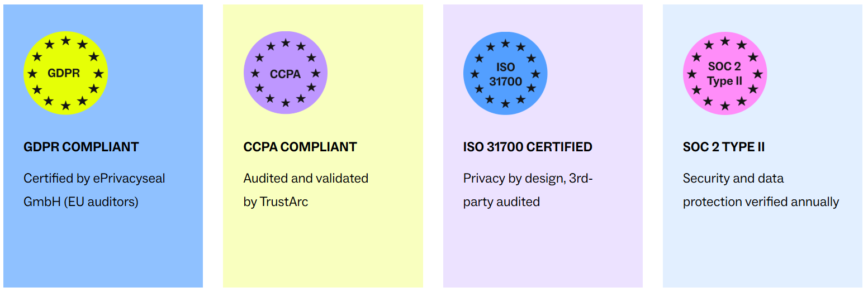868x292 pixels.
Task: Click empty area of the lavender ISO card
Action: click(x=543, y=251)
